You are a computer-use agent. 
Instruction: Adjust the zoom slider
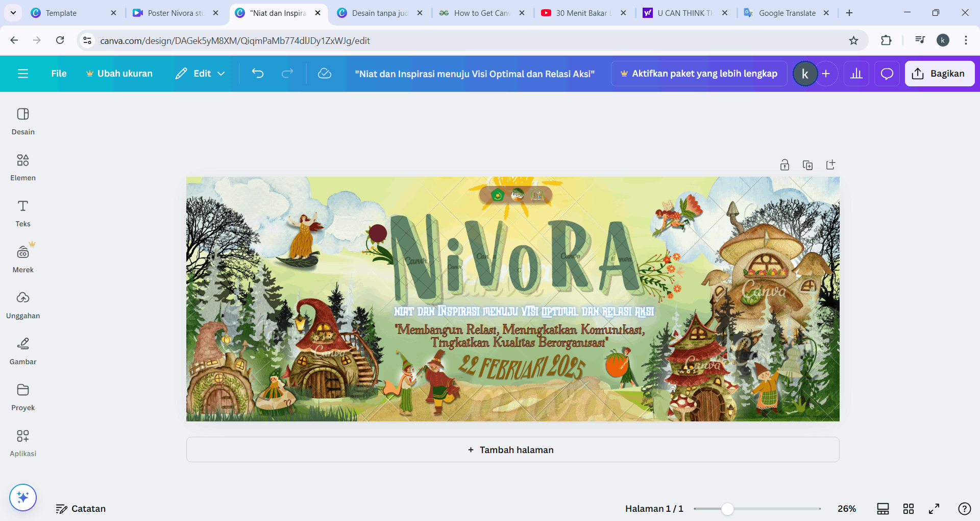727,509
